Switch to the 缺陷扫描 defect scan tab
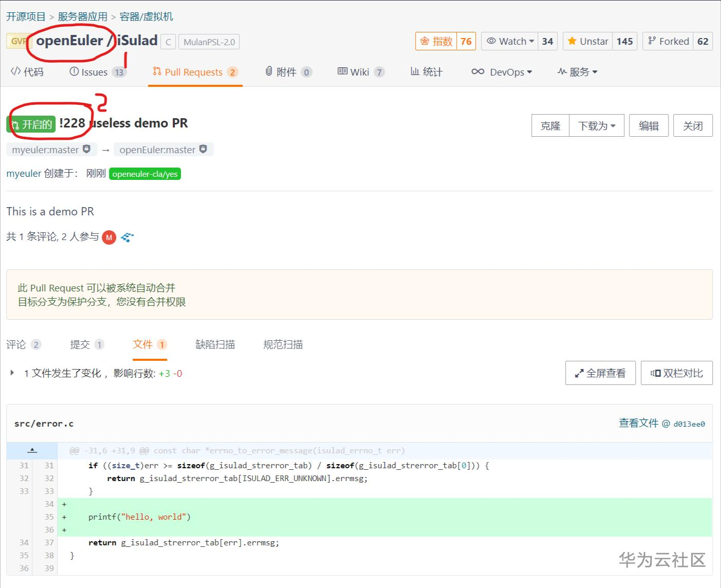721x588 pixels. point(215,344)
